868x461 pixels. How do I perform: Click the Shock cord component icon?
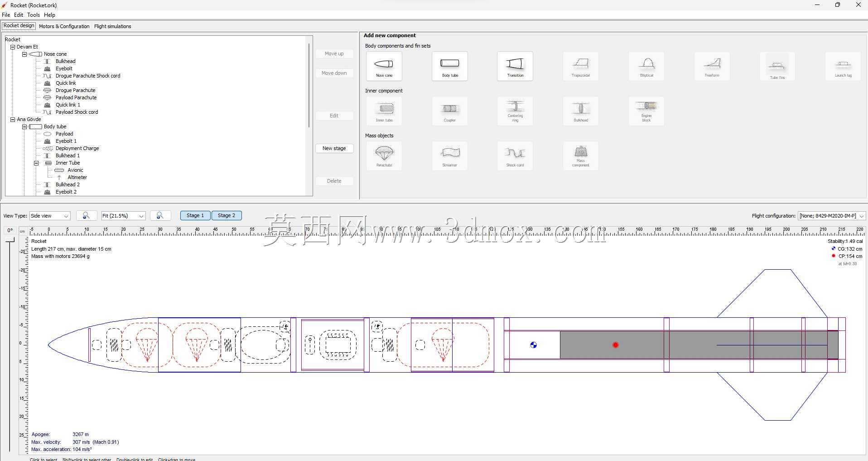[x=515, y=156]
